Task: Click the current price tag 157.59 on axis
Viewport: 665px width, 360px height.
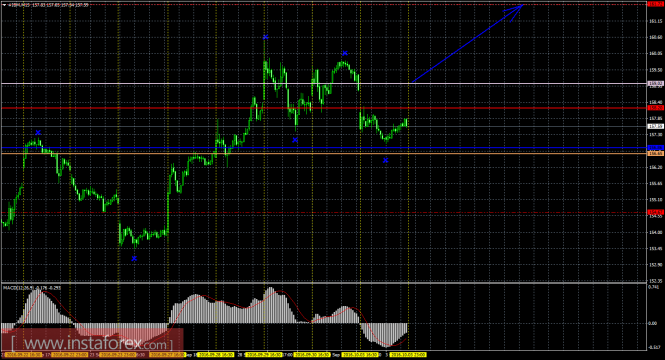Action: tap(655, 126)
